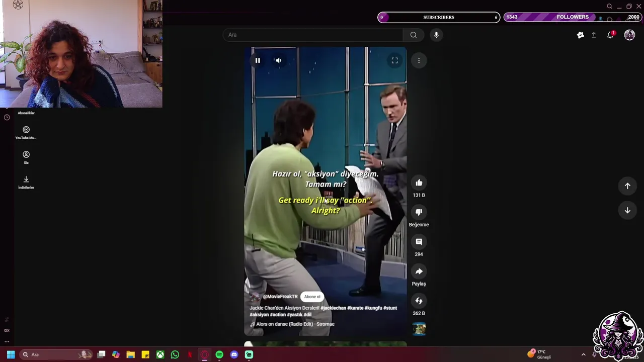This screenshot has width=644, height=362.
Task: Click the video at the Turkish subtitle text
Action: point(325,179)
